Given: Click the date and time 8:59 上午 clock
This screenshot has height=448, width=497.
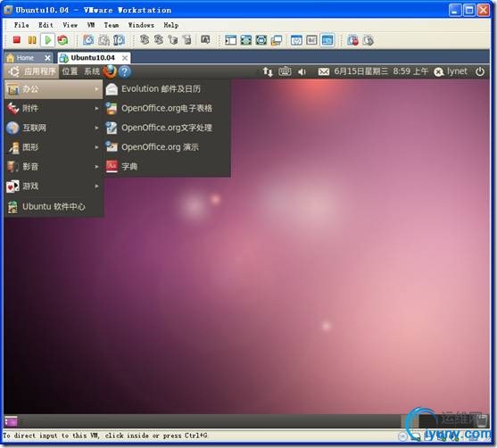Looking at the screenshot, I should (381, 71).
